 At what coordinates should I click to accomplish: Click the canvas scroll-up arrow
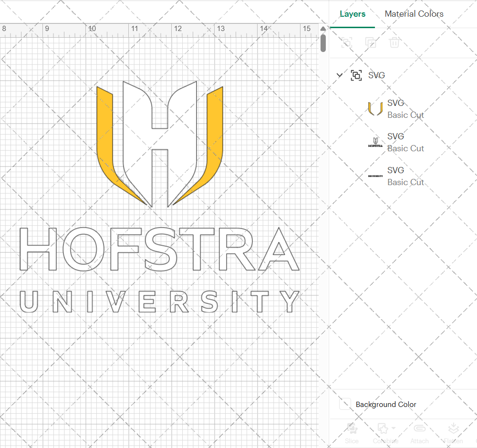click(323, 29)
